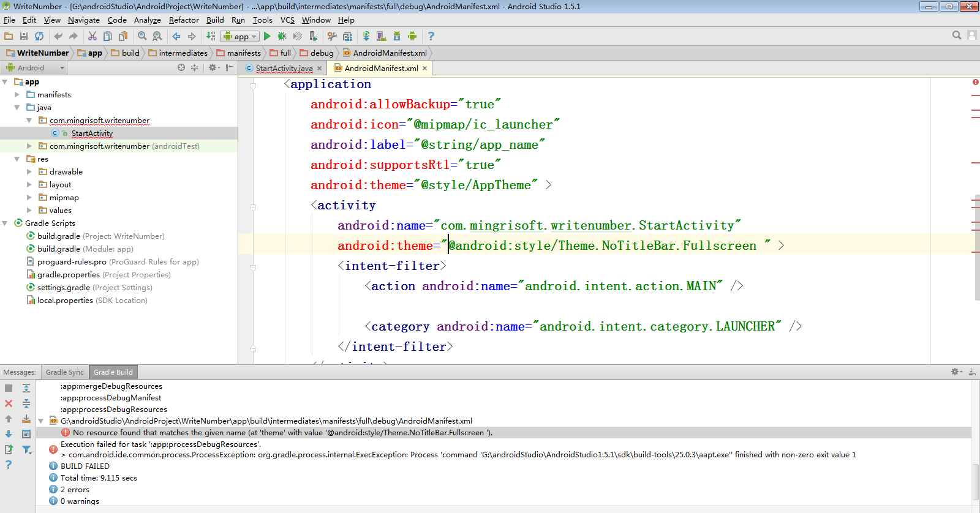Open the message filter funnel dropdown
Image resolution: width=980 pixels, height=513 pixels.
pyautogui.click(x=26, y=449)
